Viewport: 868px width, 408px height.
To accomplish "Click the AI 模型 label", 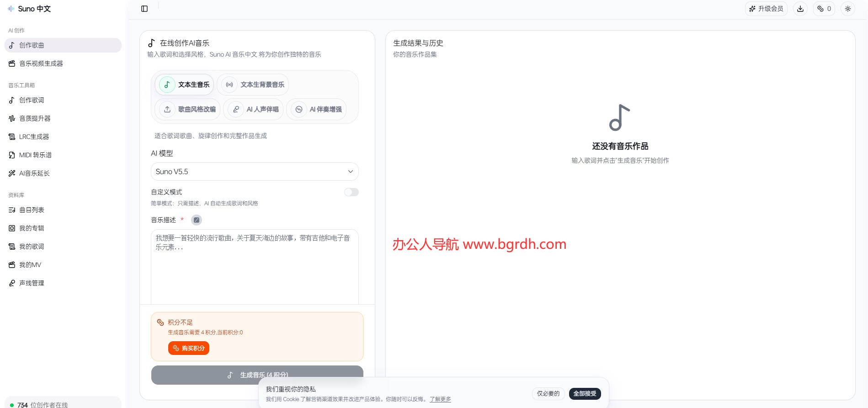I will point(162,153).
